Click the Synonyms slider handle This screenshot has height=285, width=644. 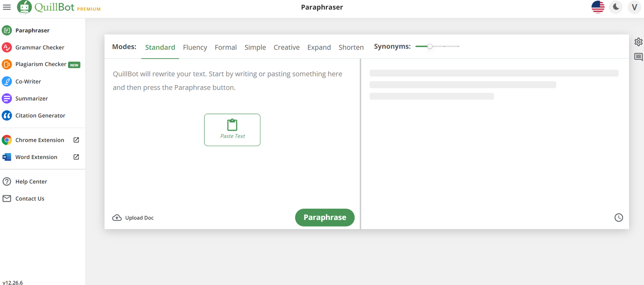point(430,46)
